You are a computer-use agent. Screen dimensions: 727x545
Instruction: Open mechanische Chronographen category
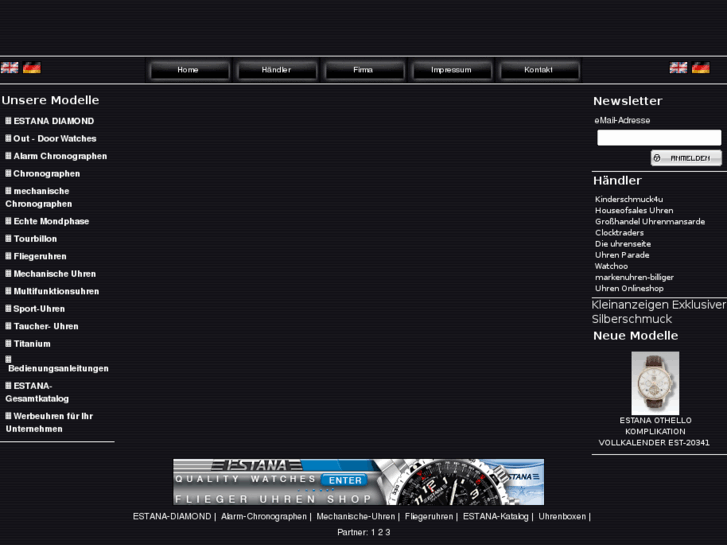38,198
